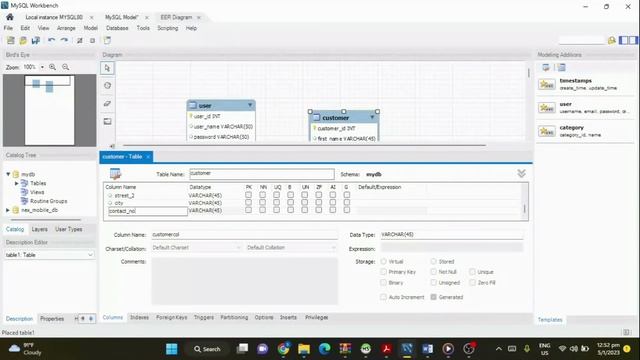Open the Default Collation dropdown
The image size is (640, 360).
(x=291, y=248)
